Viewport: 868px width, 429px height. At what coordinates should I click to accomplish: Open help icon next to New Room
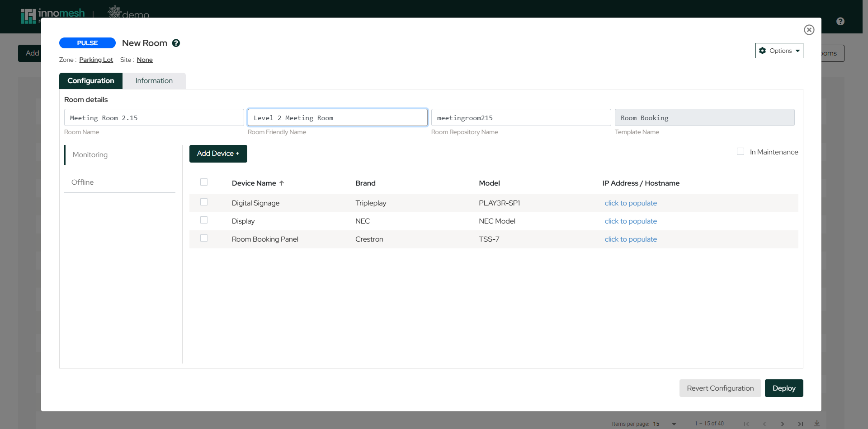tap(176, 43)
